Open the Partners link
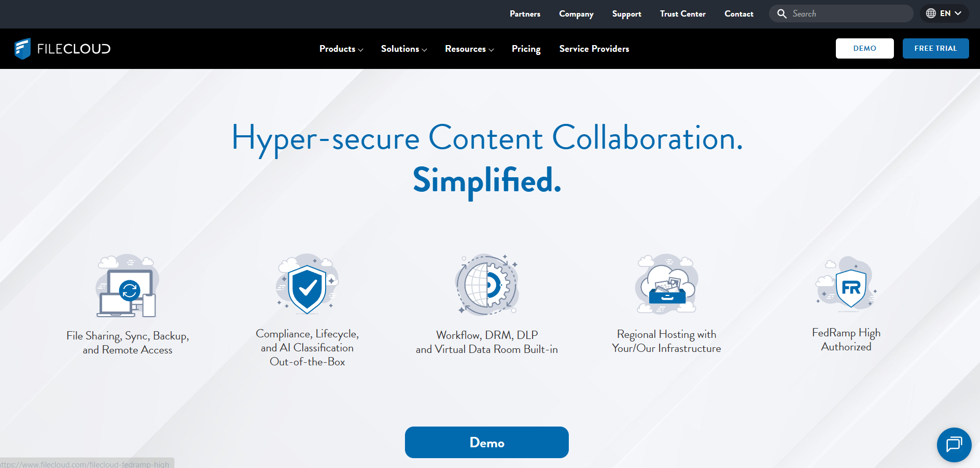Screen dimensions: 980x468 (x=525, y=14)
